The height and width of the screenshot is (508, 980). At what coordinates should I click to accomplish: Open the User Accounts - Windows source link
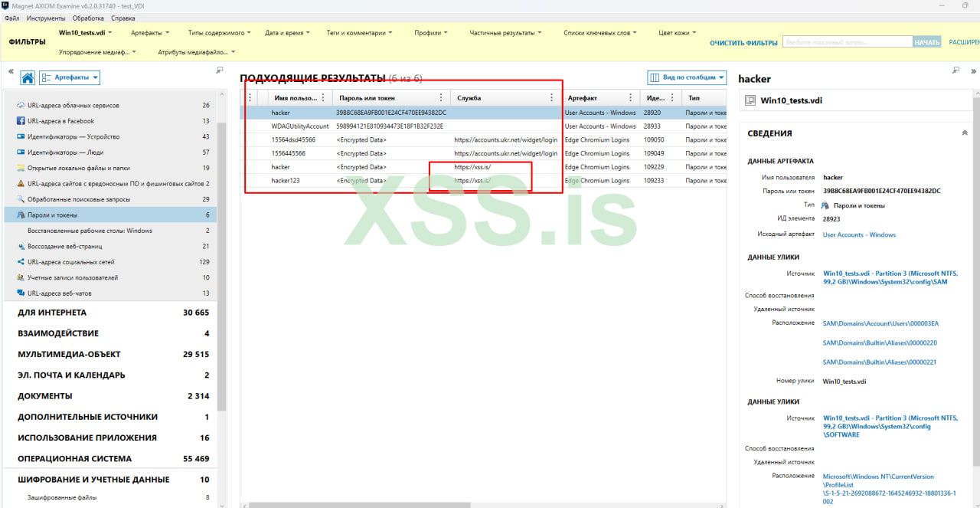859,235
